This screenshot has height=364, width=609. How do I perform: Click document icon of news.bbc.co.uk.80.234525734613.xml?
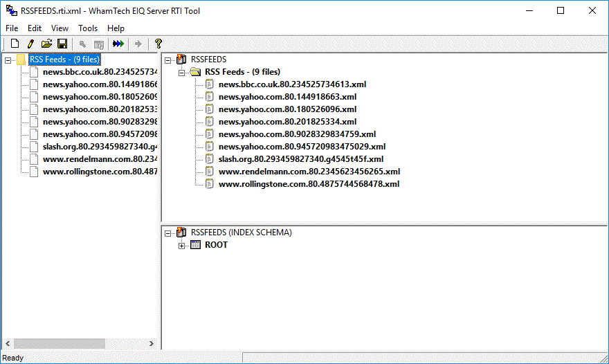click(x=209, y=84)
